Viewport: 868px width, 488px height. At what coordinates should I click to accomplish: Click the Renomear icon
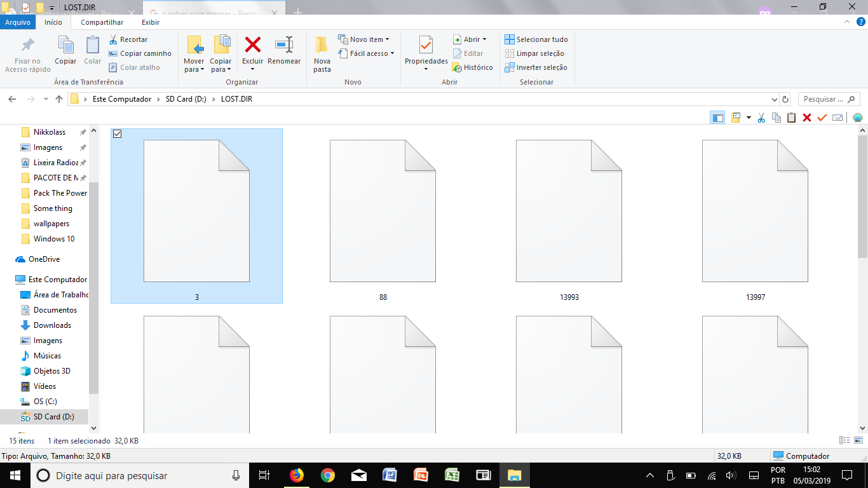pyautogui.click(x=284, y=44)
